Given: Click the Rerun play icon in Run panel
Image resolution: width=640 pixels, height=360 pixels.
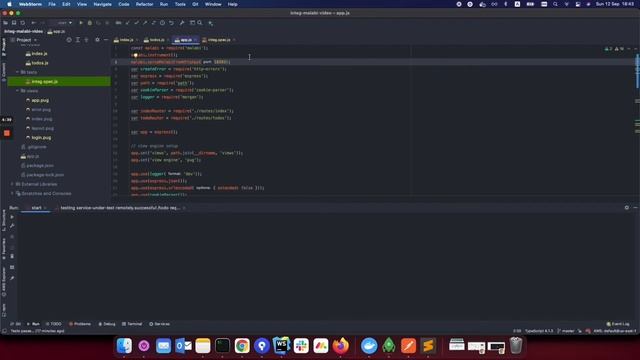Looking at the screenshot, I should (12, 217).
